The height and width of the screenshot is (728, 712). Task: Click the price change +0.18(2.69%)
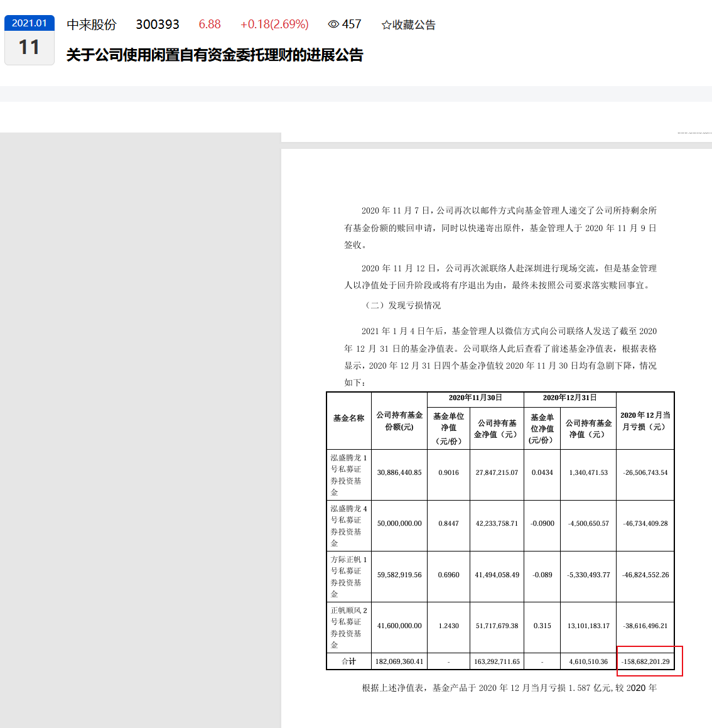pos(274,24)
